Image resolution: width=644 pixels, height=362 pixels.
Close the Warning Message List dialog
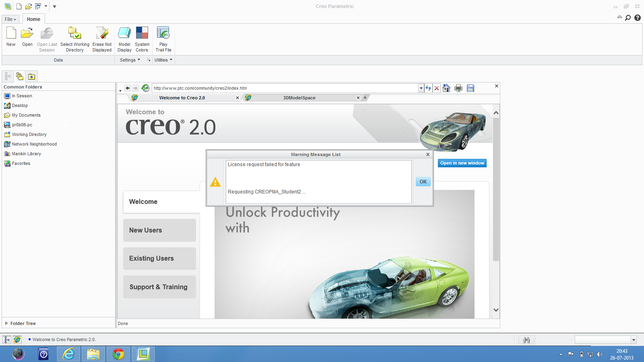(428, 154)
